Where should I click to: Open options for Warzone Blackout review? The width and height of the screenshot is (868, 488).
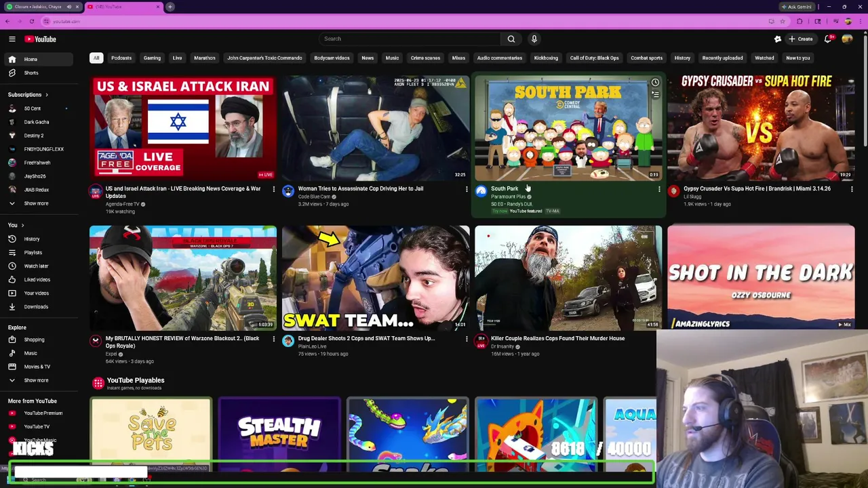tap(274, 339)
